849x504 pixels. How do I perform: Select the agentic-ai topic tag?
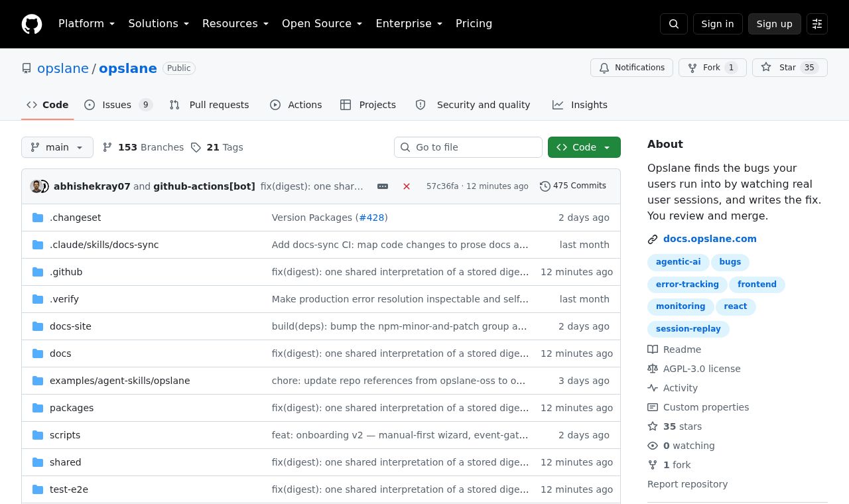pos(678,262)
